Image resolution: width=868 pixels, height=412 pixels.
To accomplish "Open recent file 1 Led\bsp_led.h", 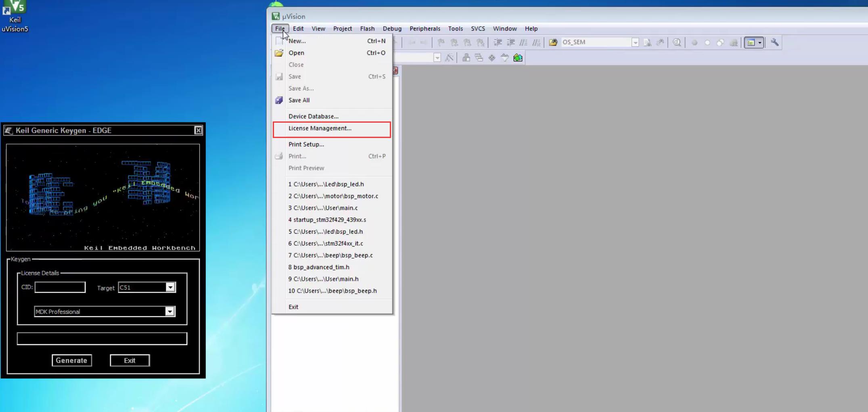I will [332, 184].
